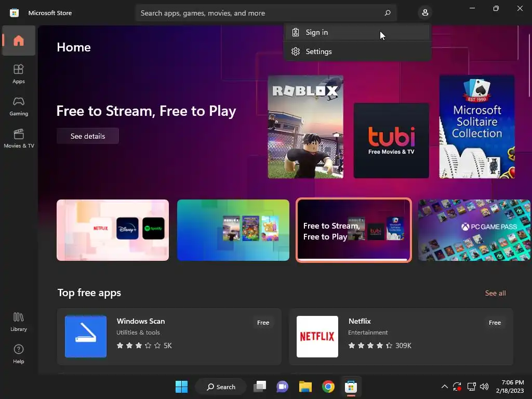Viewport: 532px width, 399px height.
Task: Click the Free button for Netflix
Action: pos(495,323)
